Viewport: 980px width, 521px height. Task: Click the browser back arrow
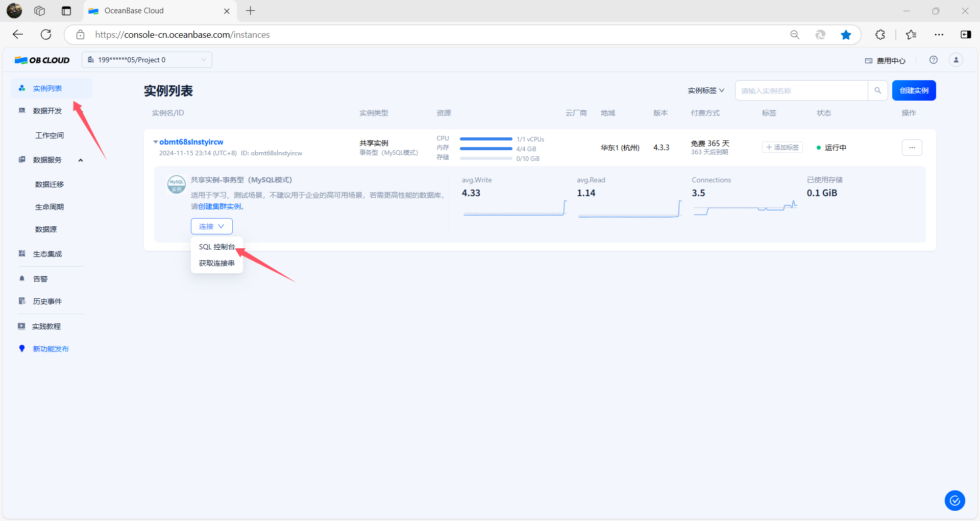tap(18, 34)
